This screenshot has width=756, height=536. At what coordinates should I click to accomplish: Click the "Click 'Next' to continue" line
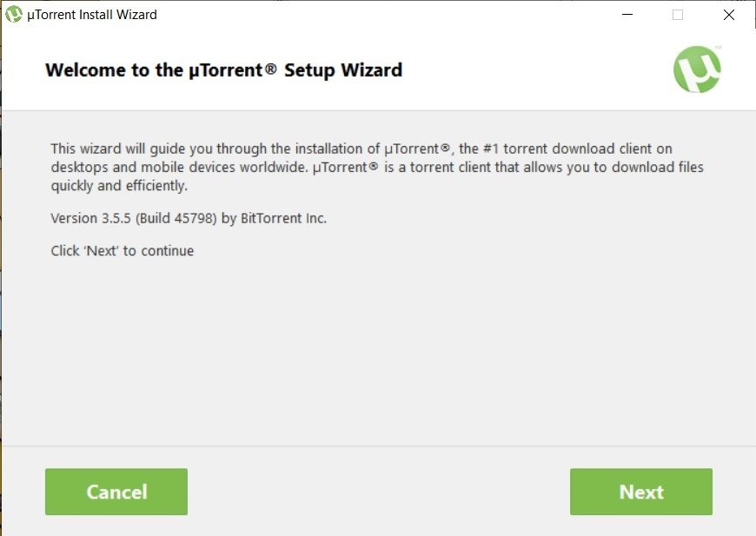123,251
